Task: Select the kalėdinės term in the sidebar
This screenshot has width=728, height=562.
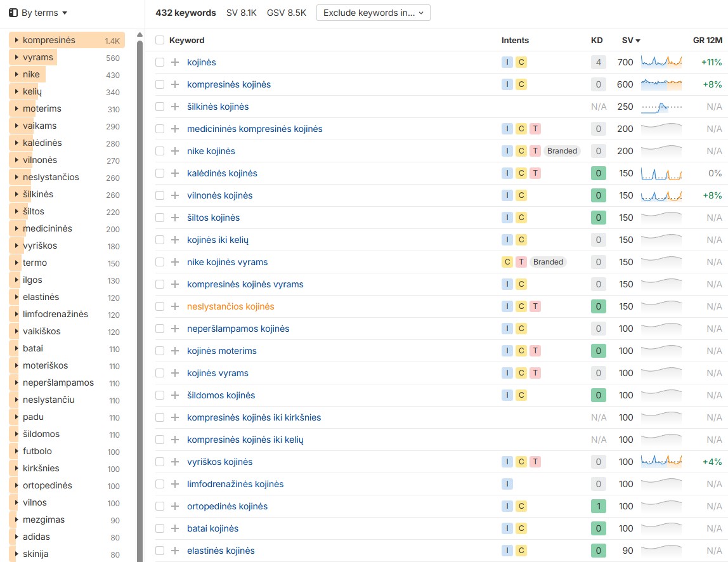Action: [x=42, y=143]
